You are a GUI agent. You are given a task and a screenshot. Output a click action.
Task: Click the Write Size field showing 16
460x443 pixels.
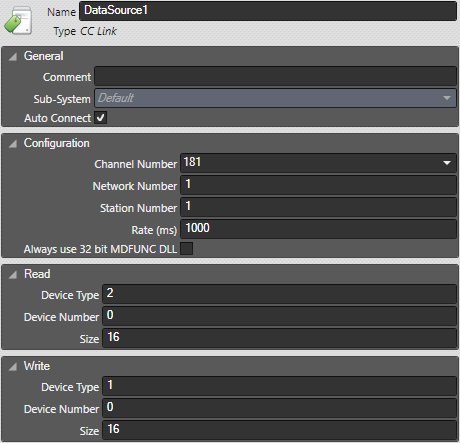(x=279, y=430)
